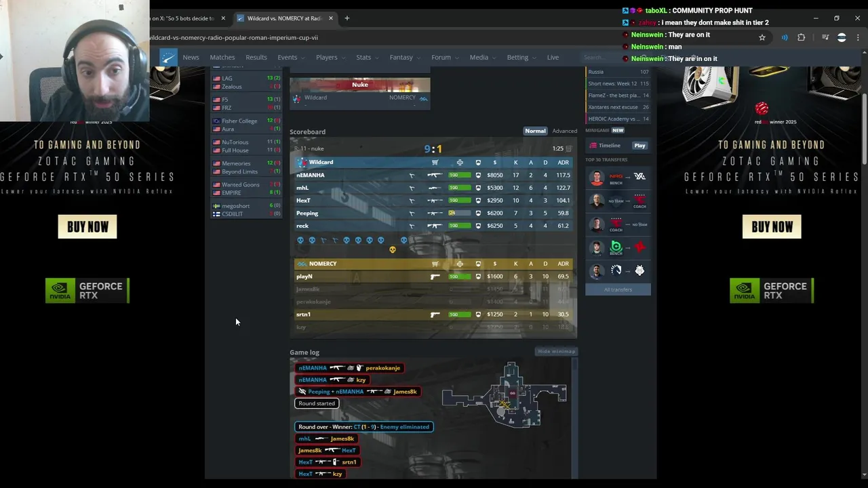The image size is (868, 488).
Task: Click the HexT player name in the scoreboard
Action: click(x=303, y=201)
